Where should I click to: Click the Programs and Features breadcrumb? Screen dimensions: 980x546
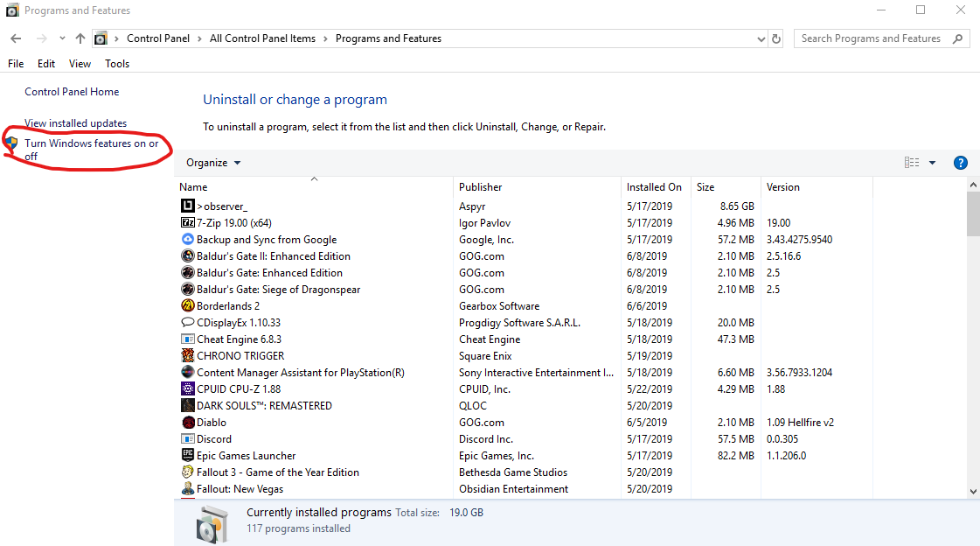tap(388, 38)
